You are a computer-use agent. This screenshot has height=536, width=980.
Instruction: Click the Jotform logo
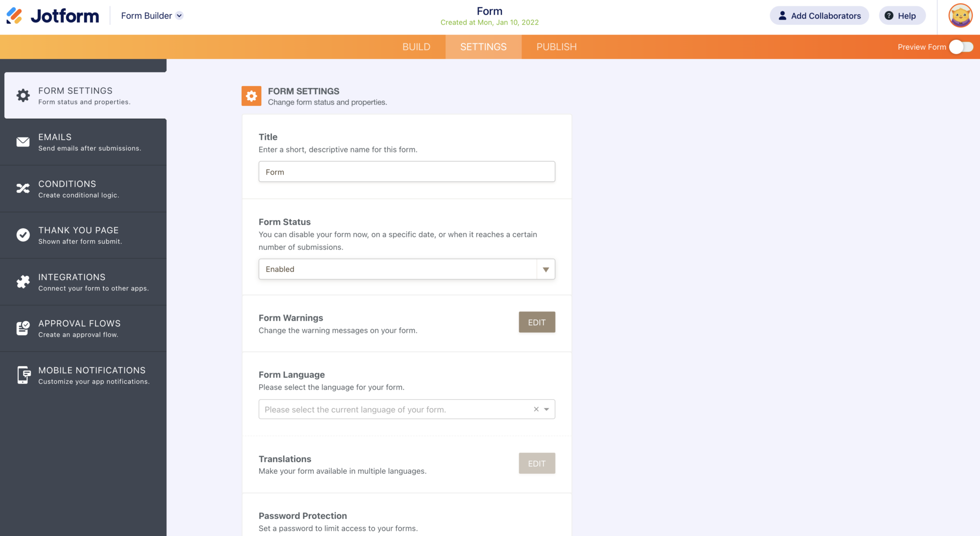click(x=52, y=15)
